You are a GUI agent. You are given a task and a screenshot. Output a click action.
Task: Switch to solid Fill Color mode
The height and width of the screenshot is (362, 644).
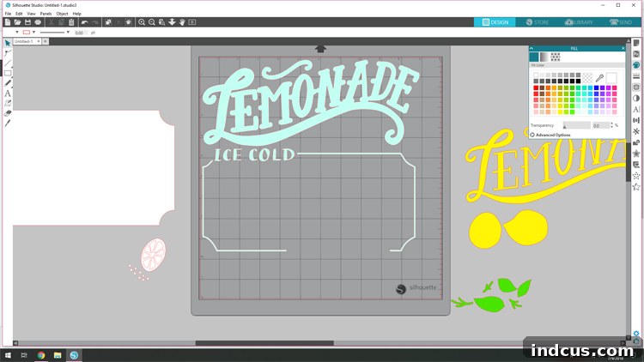tap(534, 57)
